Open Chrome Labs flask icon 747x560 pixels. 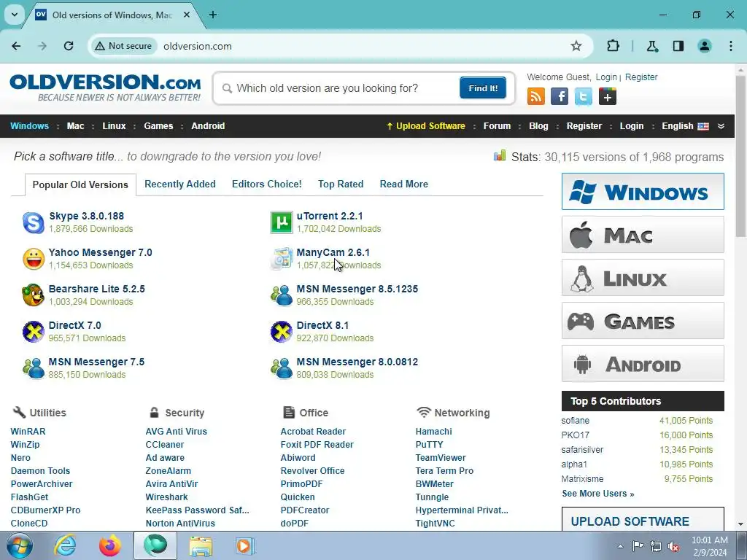[x=651, y=46]
